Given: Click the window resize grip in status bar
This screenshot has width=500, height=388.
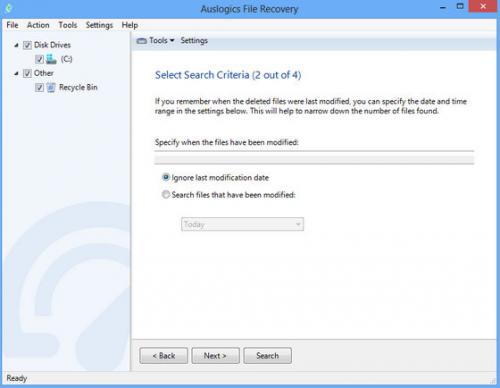Looking at the screenshot, I should 493,380.
